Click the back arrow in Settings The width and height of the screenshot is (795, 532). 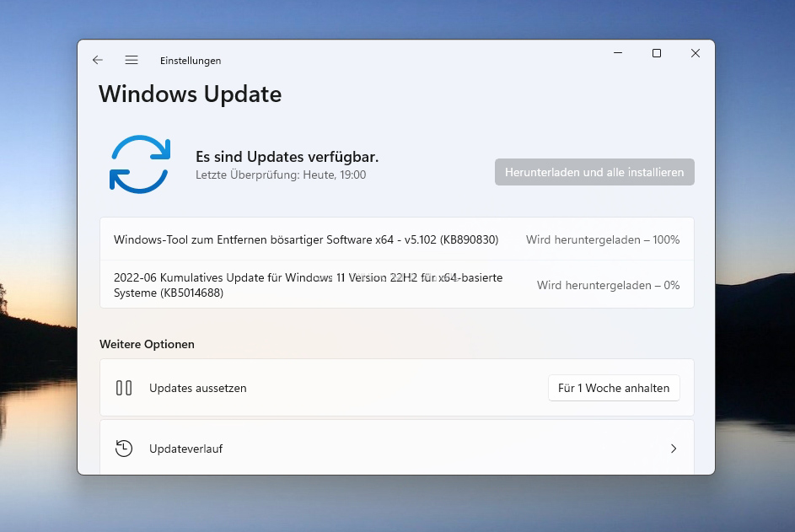click(x=97, y=60)
